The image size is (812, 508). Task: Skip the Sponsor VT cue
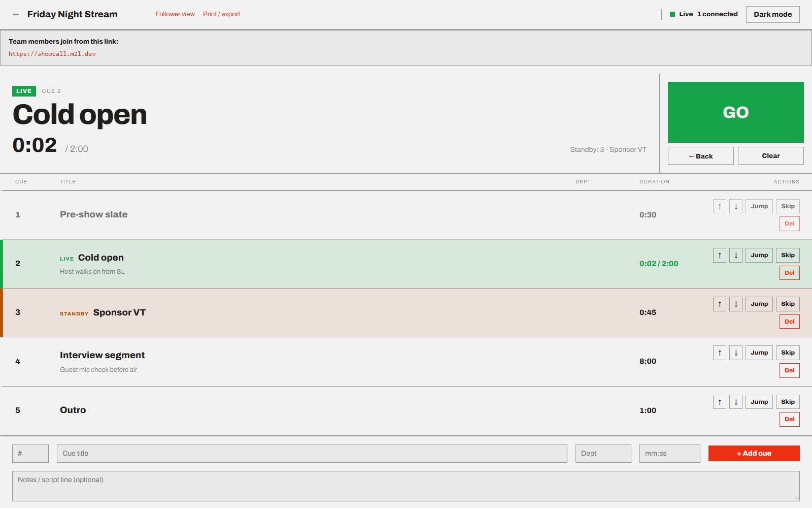pos(788,304)
